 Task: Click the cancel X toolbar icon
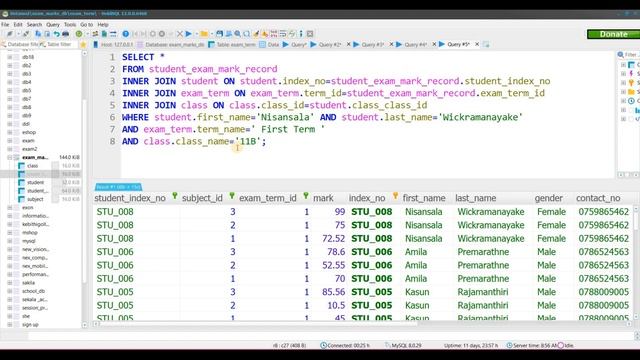click(180, 34)
